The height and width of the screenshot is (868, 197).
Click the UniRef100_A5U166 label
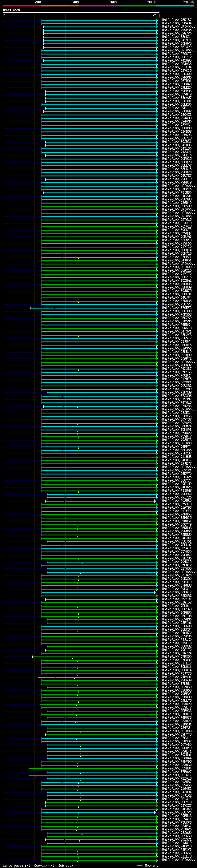point(176,372)
